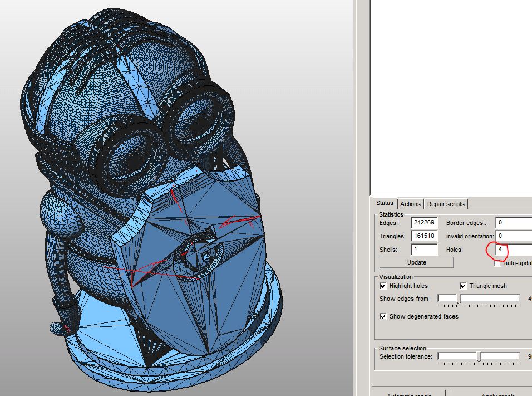
Task: Toggle the Triangle mesh display
Action: [x=463, y=286]
